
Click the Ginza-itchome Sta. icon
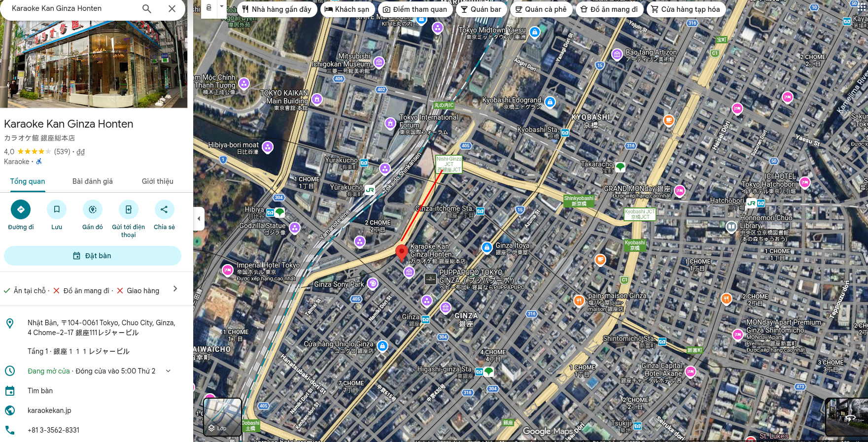point(480,211)
